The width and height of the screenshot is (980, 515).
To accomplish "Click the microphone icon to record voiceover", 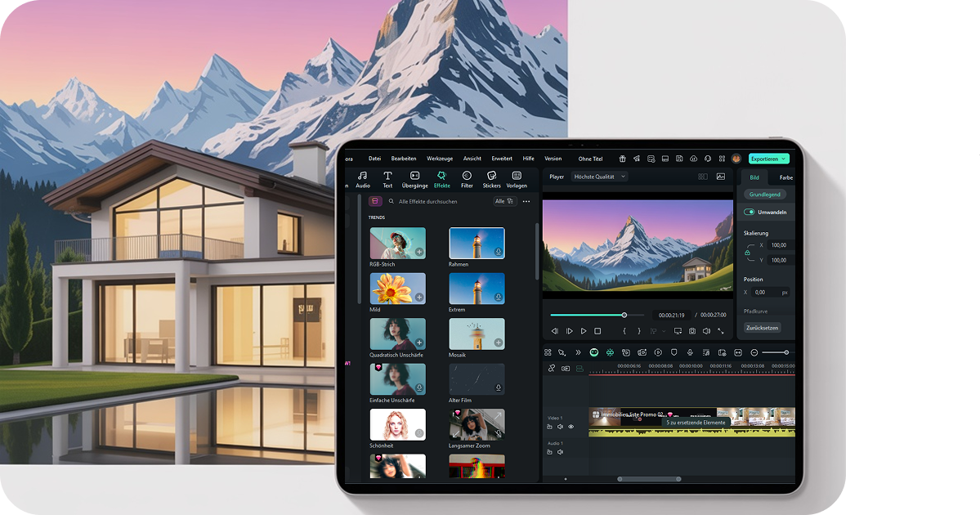I will coord(690,352).
